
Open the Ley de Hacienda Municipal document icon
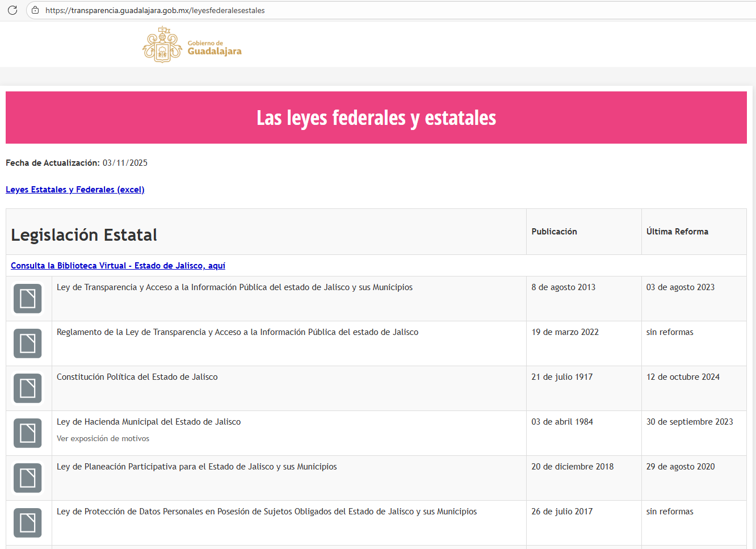click(28, 433)
